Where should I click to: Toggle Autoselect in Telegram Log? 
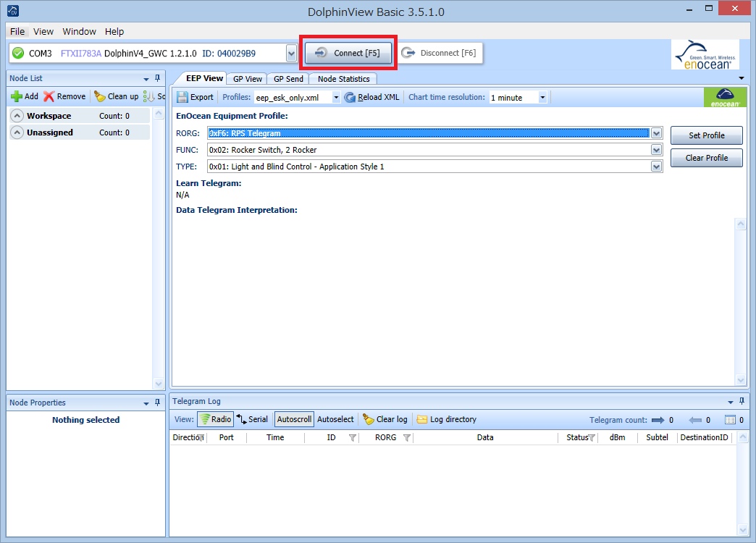coord(335,419)
